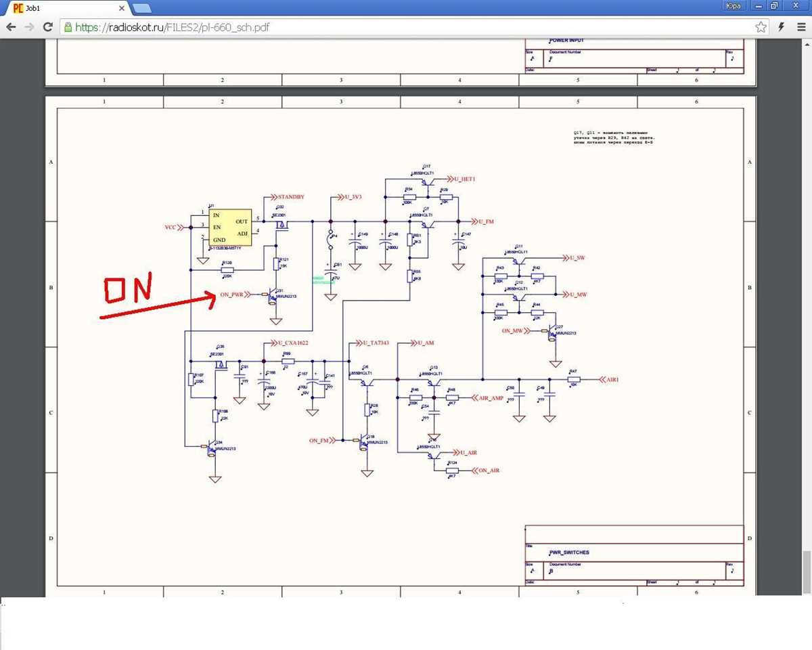Go back to the previous page
812x650 pixels.
[x=11, y=27]
